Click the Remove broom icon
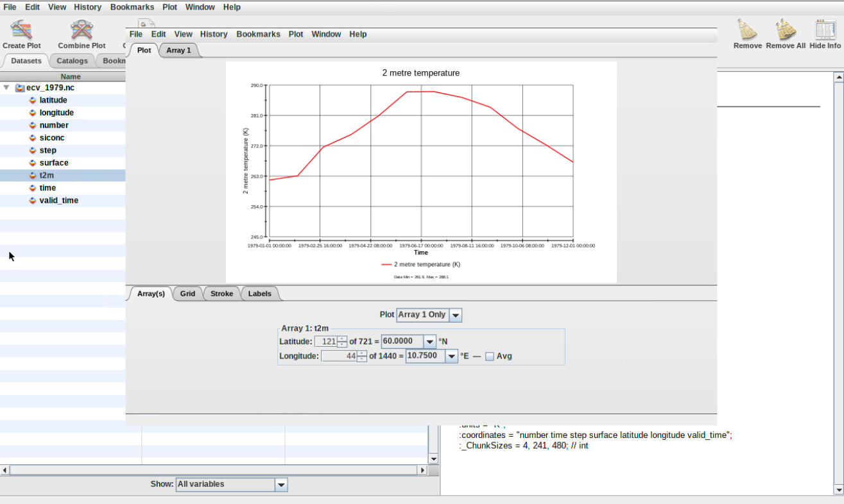Screen dimensions: 844x504 (747, 29)
